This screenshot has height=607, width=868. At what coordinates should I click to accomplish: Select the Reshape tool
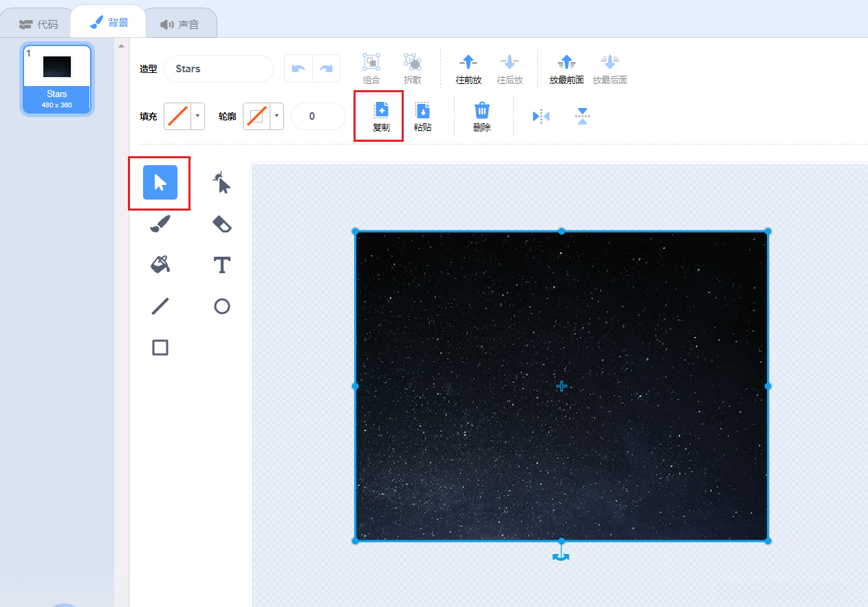221,182
